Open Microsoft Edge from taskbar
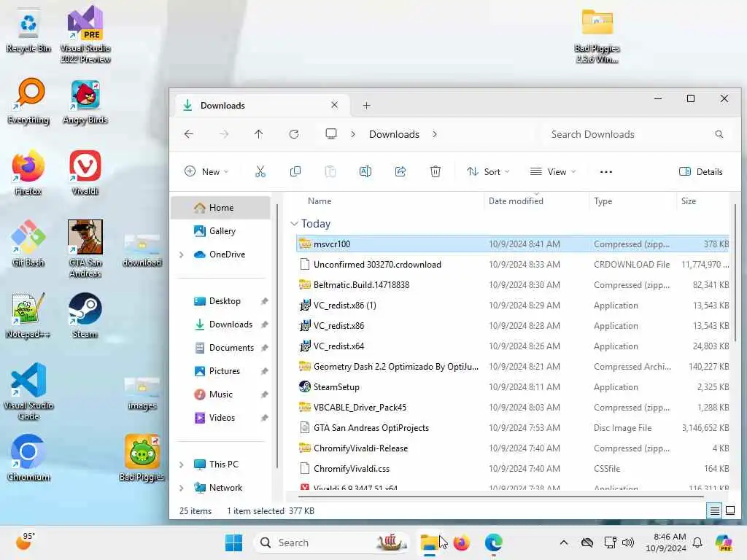The height and width of the screenshot is (560, 747). 493,542
